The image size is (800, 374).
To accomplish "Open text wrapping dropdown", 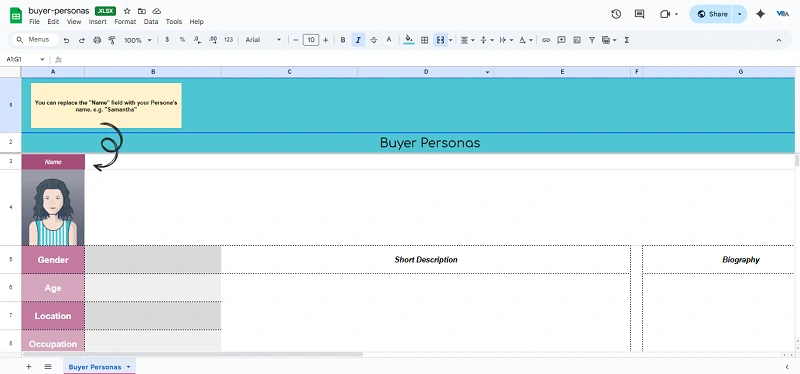I will pyautogui.click(x=506, y=40).
